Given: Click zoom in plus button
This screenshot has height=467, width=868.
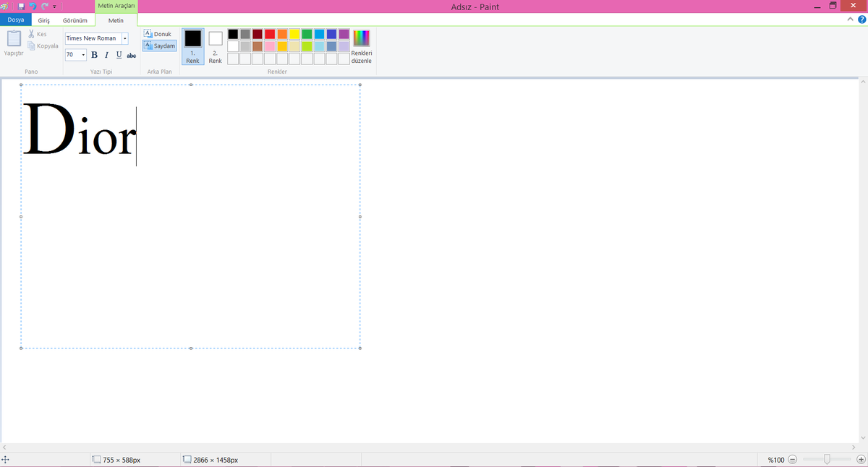Looking at the screenshot, I should tap(861, 460).
